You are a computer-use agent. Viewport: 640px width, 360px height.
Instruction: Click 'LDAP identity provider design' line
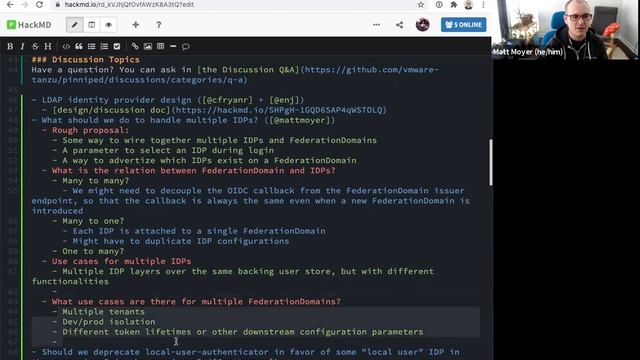pos(168,100)
